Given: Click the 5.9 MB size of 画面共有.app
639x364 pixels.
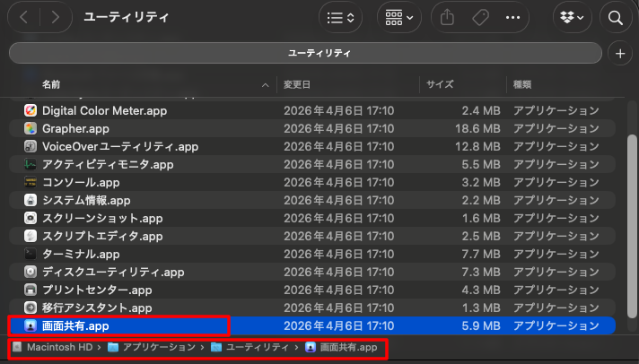Looking at the screenshot, I should click(481, 325).
